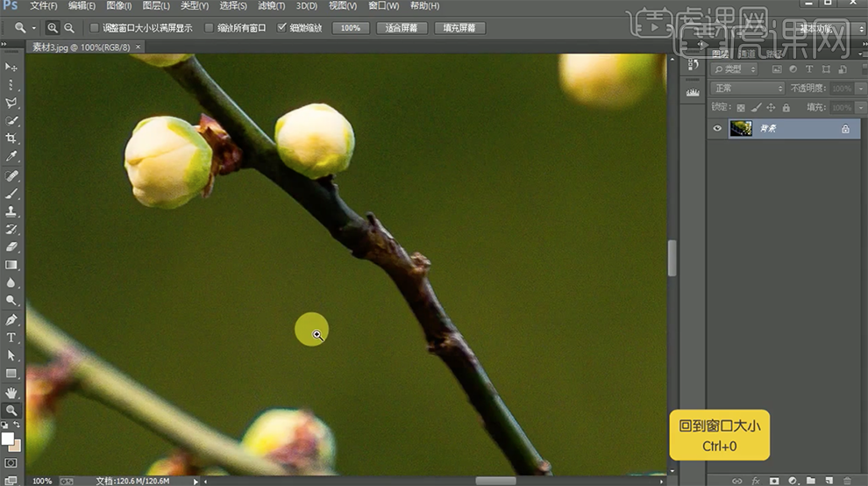Viewport: 868px width, 486px height.
Task: Open the 文件(F) menu
Action: click(x=44, y=5)
